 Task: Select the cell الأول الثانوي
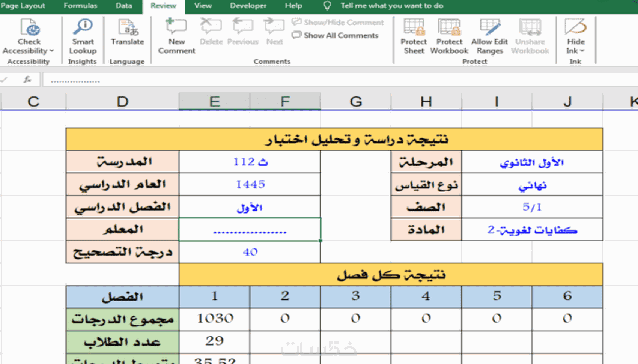point(532,162)
